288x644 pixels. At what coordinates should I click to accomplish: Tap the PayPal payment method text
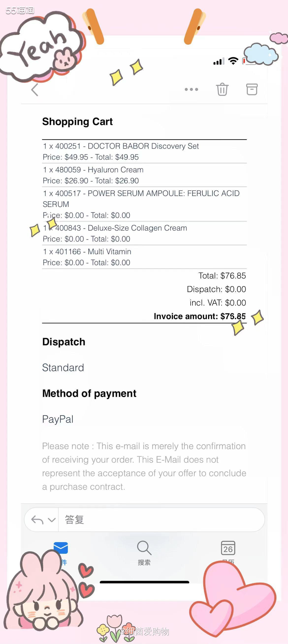(x=58, y=419)
